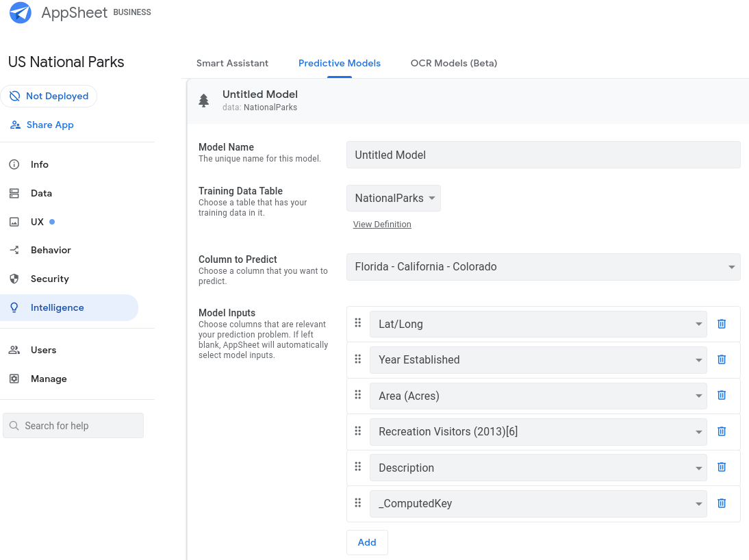Open the Security section in sidebar
The height and width of the screenshot is (560, 749).
pos(50,279)
